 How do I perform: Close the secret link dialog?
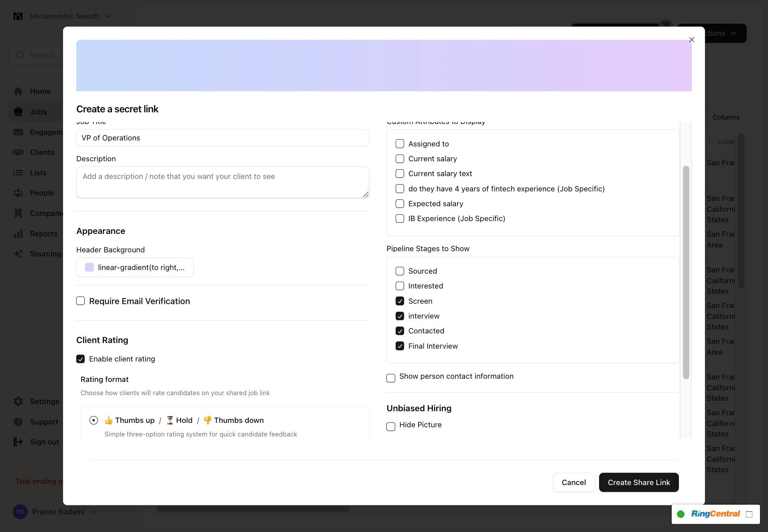[x=691, y=40]
